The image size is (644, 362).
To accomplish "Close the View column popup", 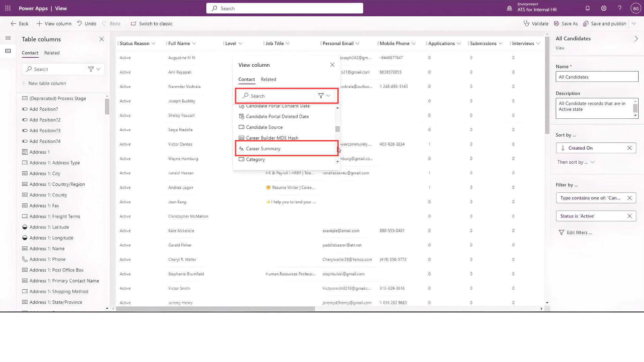I will [x=332, y=65].
